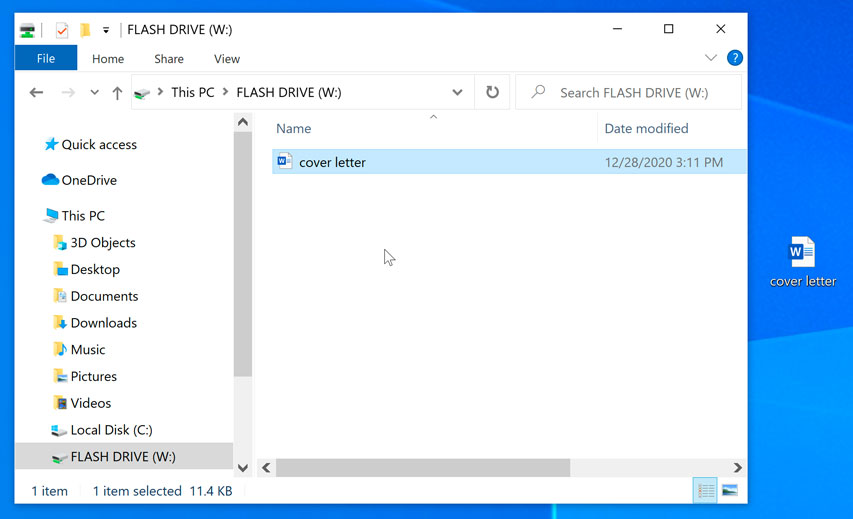The height and width of the screenshot is (519, 853).
Task: Click the Videos filmstrip folder icon
Action: click(60, 403)
